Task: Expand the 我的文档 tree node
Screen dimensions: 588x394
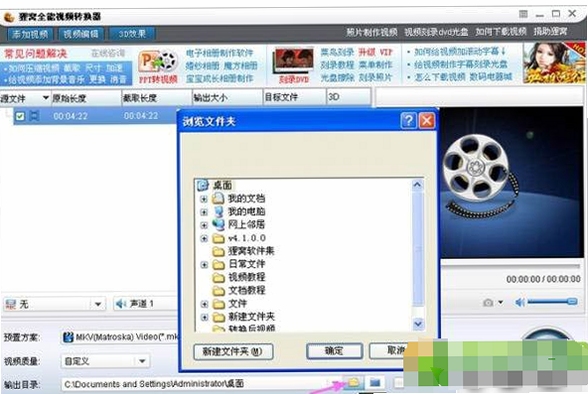Action: tap(204, 199)
